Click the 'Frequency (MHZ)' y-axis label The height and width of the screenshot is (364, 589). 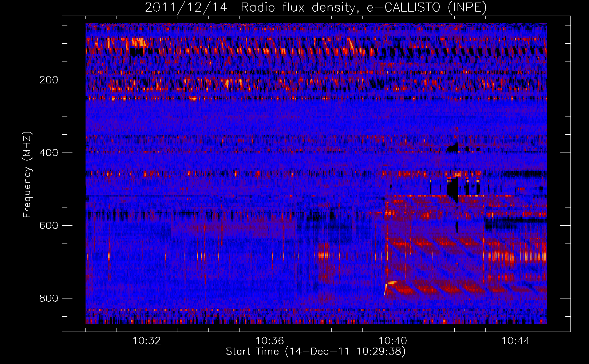(27, 175)
